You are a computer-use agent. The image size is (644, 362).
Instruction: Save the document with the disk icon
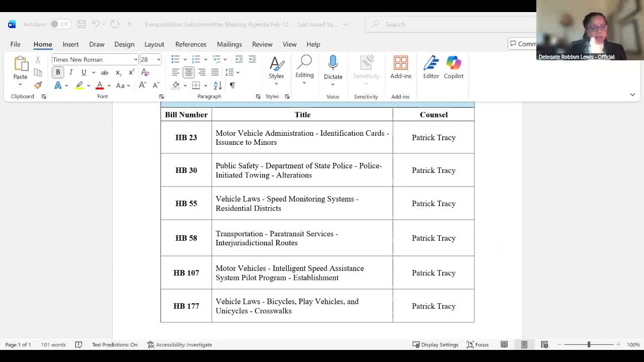coord(82,24)
